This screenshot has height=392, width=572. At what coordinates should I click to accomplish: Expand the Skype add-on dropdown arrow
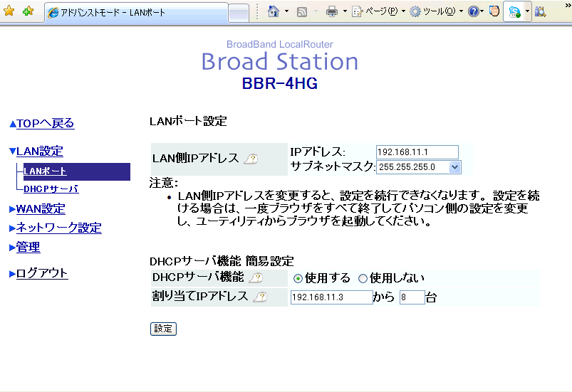tap(527, 11)
